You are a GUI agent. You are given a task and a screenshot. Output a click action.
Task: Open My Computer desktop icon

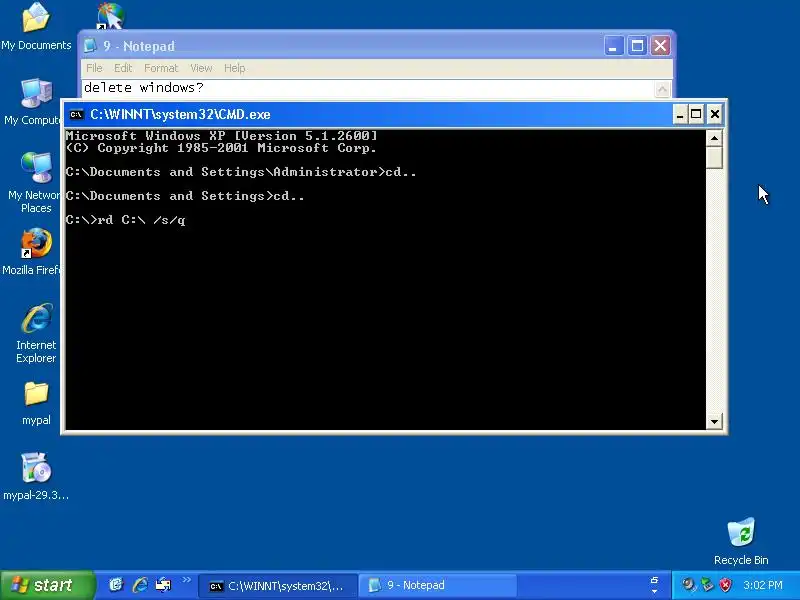[x=35, y=102]
